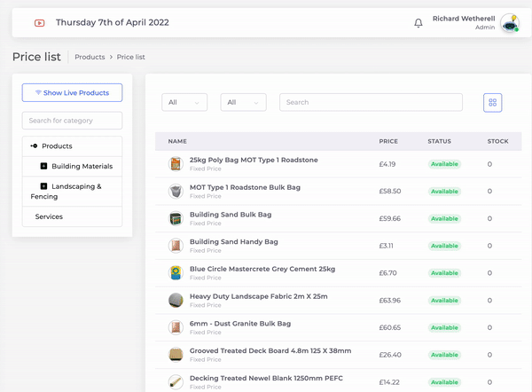
Task: Click Grooved Treated Deck Board thumbnail
Action: (x=176, y=355)
